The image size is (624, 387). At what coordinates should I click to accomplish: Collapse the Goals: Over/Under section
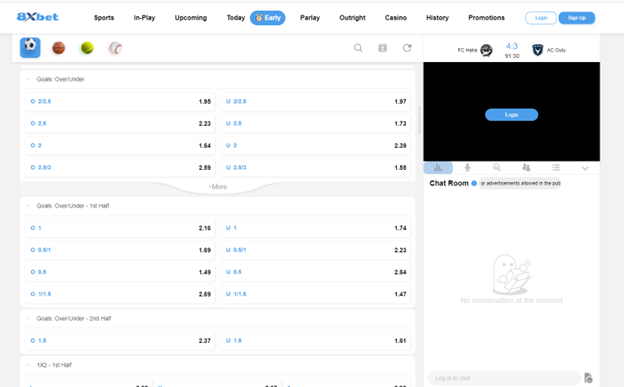[x=28, y=79]
